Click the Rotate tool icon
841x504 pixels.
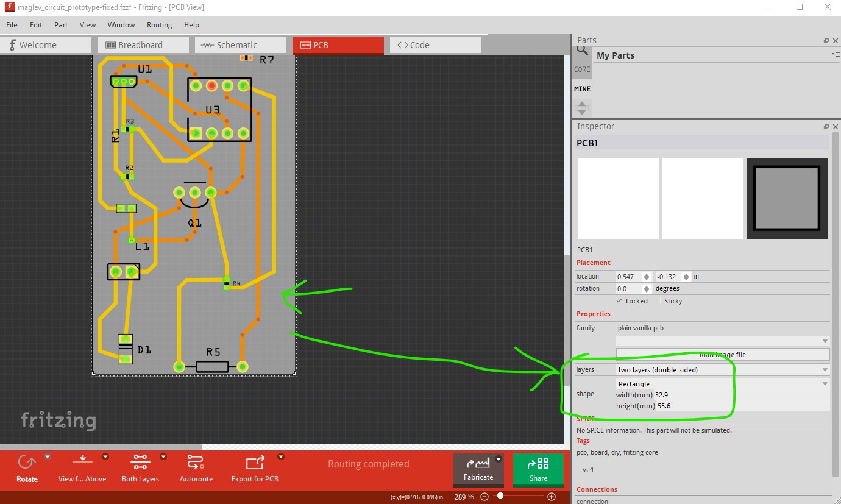(27, 463)
